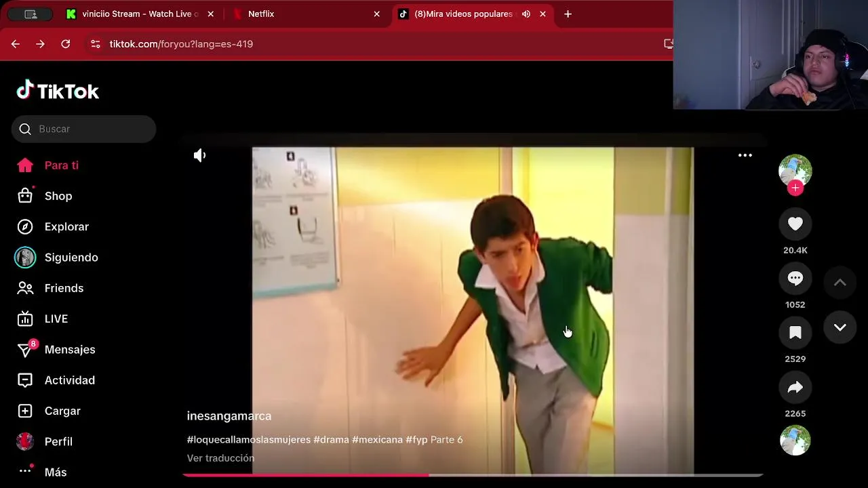868x488 pixels.
Task: Open inesangamarca profile link
Action: [229, 416]
